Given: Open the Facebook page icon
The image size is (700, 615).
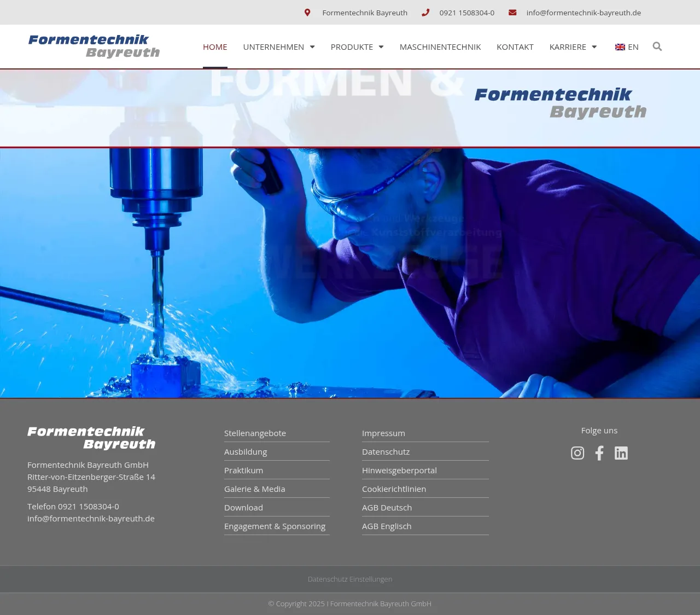Looking at the screenshot, I should pyautogui.click(x=599, y=453).
